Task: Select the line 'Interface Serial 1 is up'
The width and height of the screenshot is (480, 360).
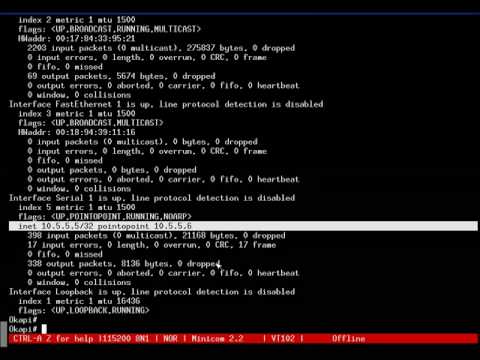Action: 152,198
